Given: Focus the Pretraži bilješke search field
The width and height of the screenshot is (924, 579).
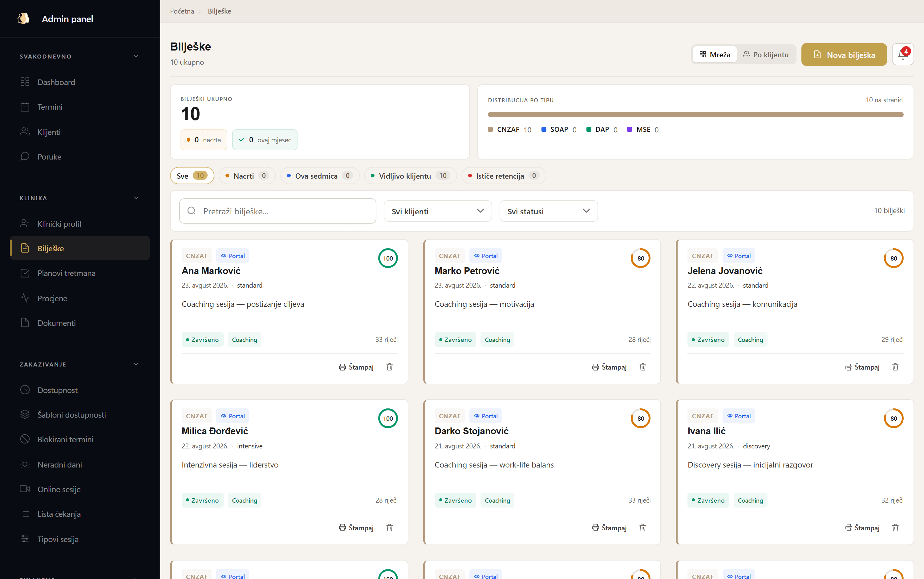Looking at the screenshot, I should [x=278, y=211].
